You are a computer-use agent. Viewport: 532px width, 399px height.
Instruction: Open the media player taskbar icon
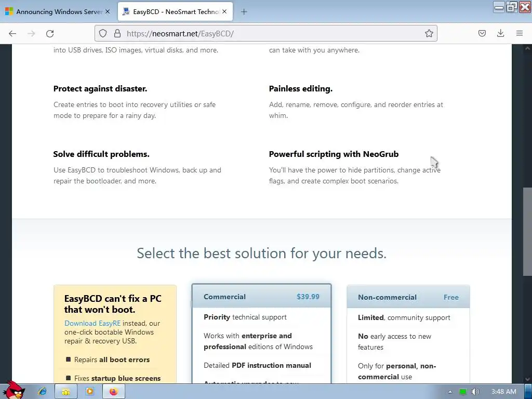(x=90, y=392)
